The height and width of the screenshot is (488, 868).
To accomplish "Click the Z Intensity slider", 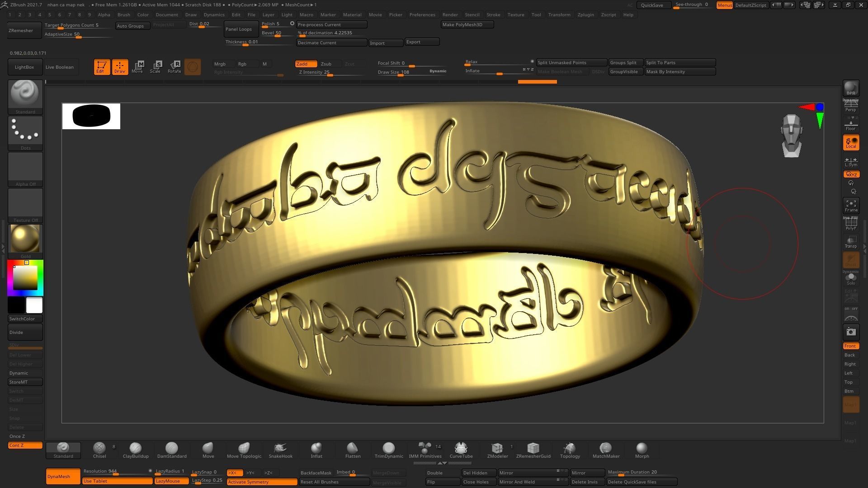I will [x=330, y=72].
